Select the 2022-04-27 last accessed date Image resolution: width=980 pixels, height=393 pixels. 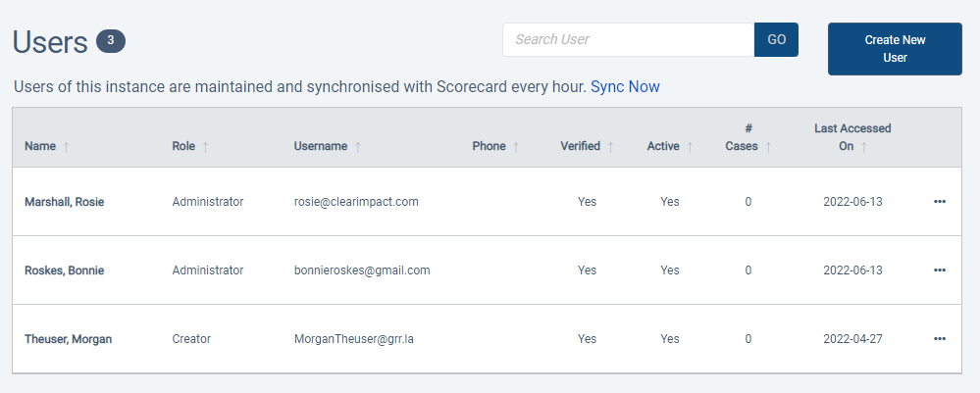[x=852, y=339]
